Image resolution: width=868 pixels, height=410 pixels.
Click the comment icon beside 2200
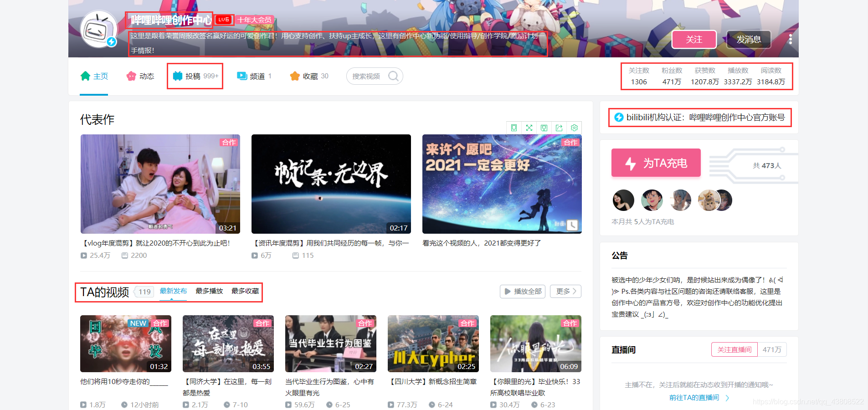(124, 256)
